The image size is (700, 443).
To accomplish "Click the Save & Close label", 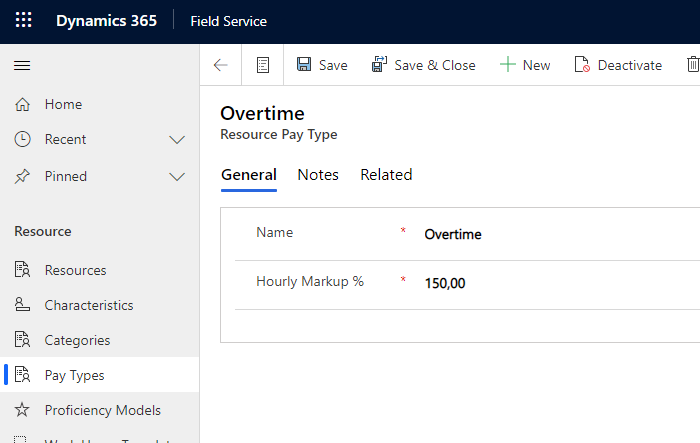I will point(435,65).
